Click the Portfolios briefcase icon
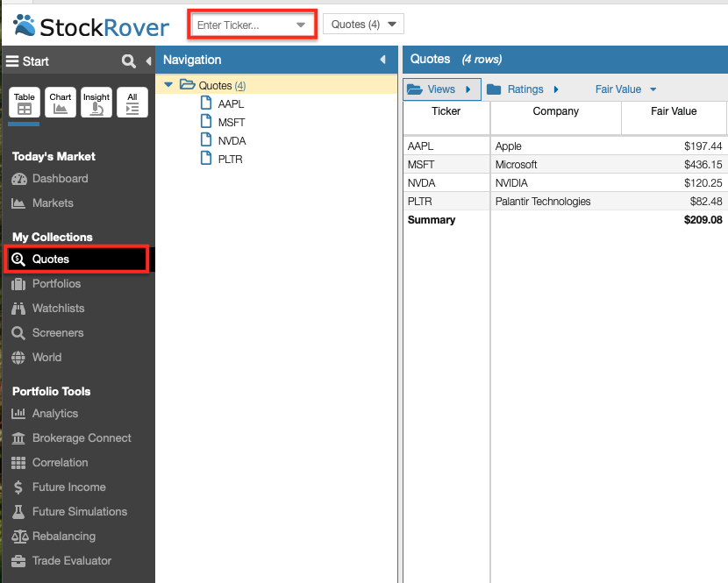 [18, 284]
